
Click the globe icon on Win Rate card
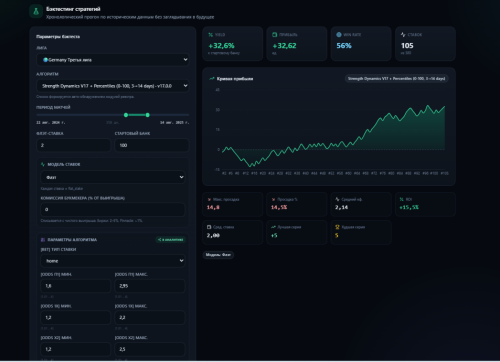pyautogui.click(x=339, y=35)
